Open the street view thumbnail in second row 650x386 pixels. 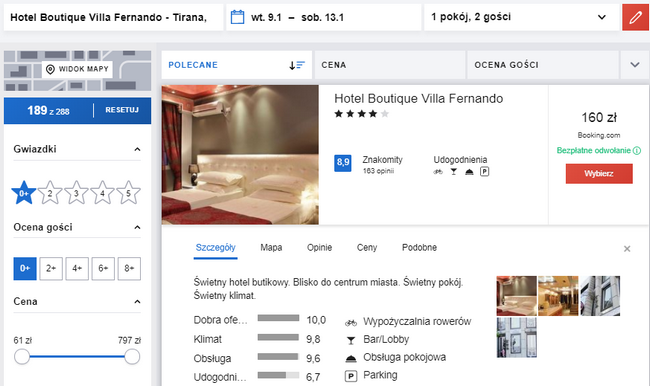pos(517,337)
